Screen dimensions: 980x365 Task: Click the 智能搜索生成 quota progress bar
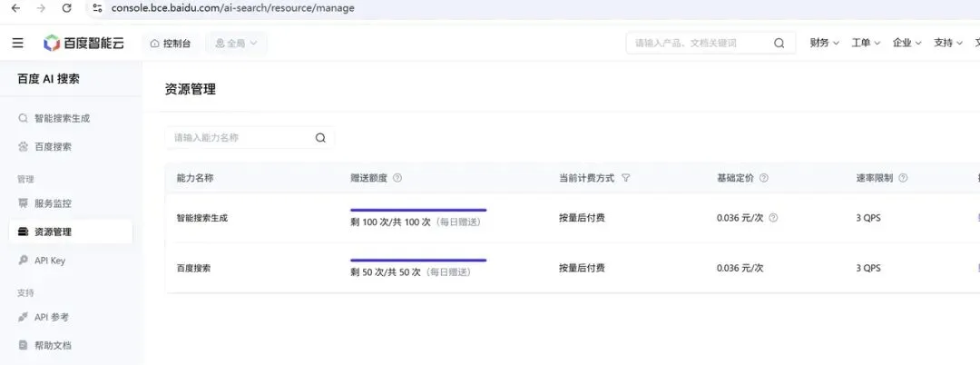[418, 210]
